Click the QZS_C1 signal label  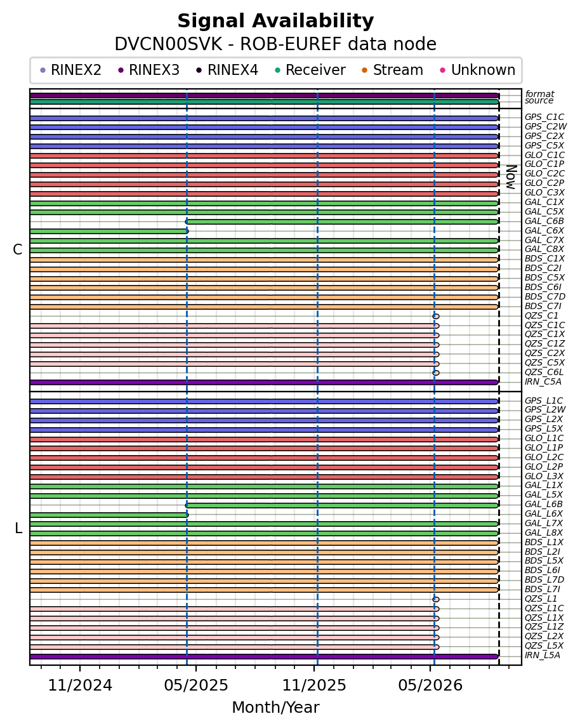(x=541, y=315)
